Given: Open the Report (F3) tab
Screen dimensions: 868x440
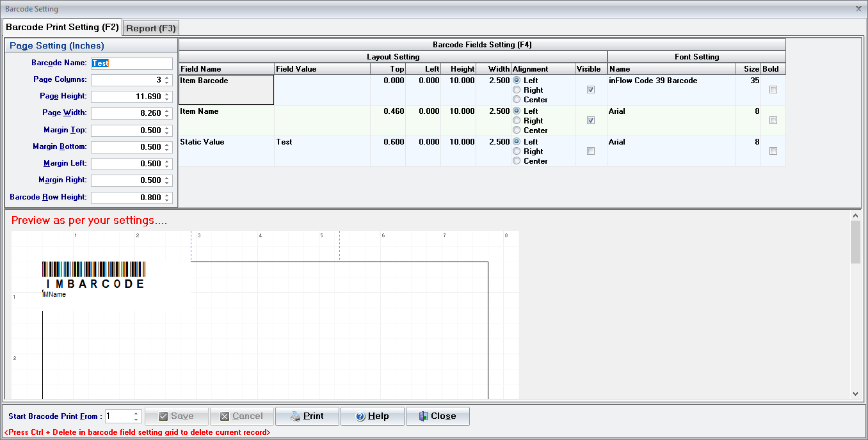Looking at the screenshot, I should click(150, 28).
